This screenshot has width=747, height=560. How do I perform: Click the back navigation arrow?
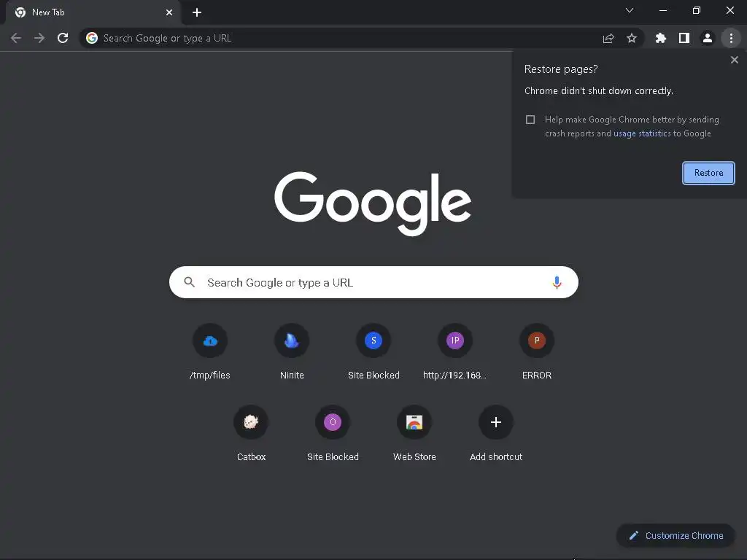16,38
